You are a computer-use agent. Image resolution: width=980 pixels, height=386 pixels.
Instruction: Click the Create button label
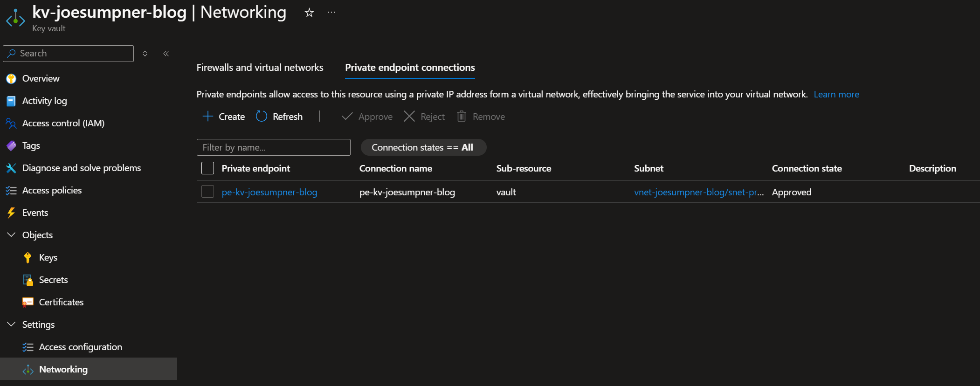pyautogui.click(x=232, y=117)
